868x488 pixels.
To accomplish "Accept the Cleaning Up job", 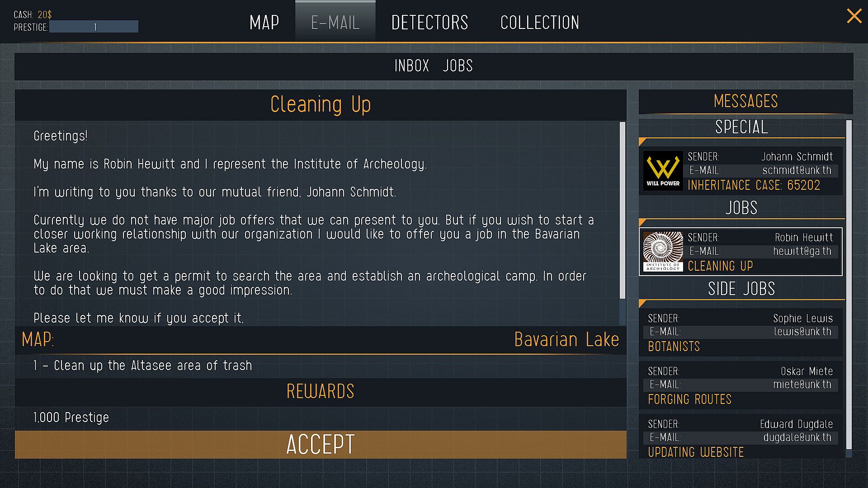I will 321,445.
